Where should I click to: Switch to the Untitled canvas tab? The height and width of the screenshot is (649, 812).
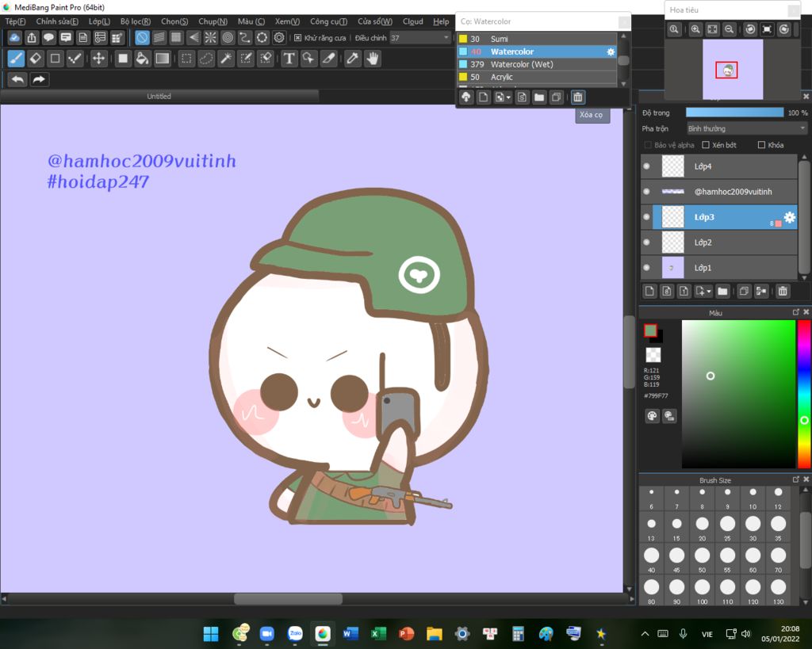(159, 96)
